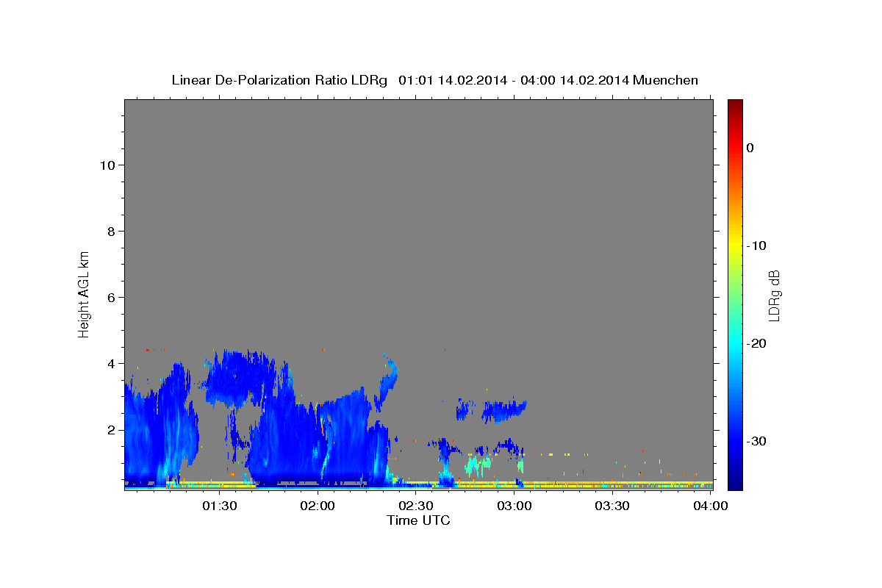Screen dimensions: 882x588
Task: Click the colorbar label 'LDRg dB'
Action: pyautogui.click(x=774, y=295)
